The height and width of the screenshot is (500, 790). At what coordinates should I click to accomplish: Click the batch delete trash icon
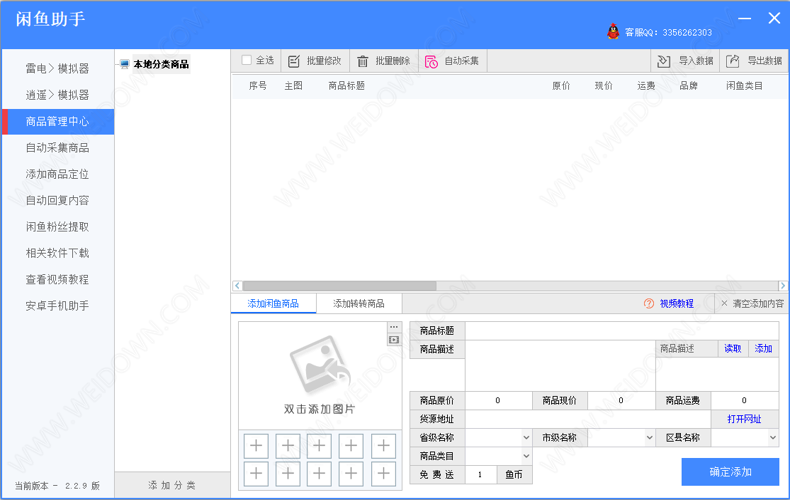click(x=362, y=61)
